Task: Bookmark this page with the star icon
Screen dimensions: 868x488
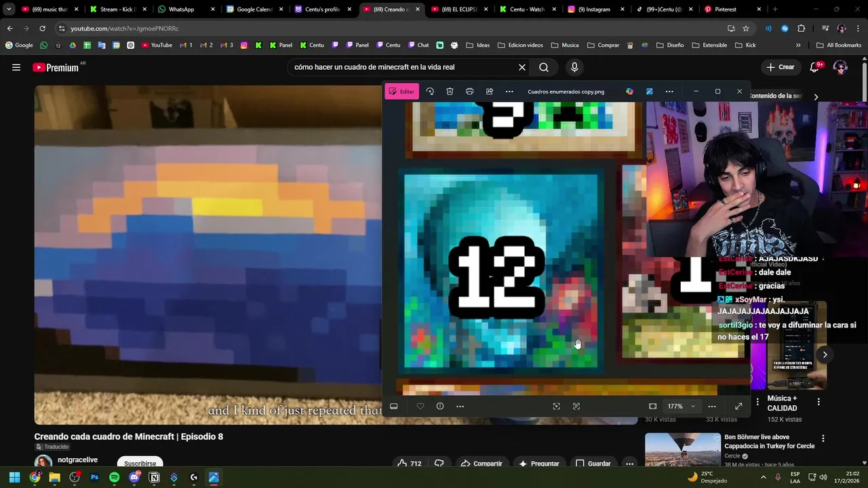Action: pos(746,28)
